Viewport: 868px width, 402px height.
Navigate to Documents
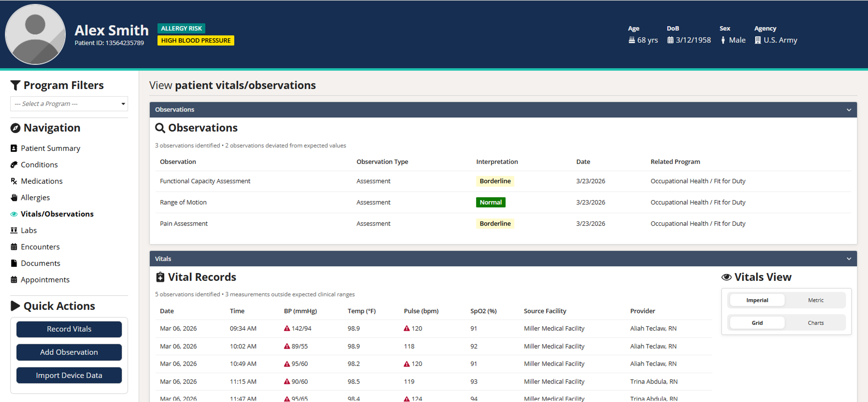[x=40, y=263]
